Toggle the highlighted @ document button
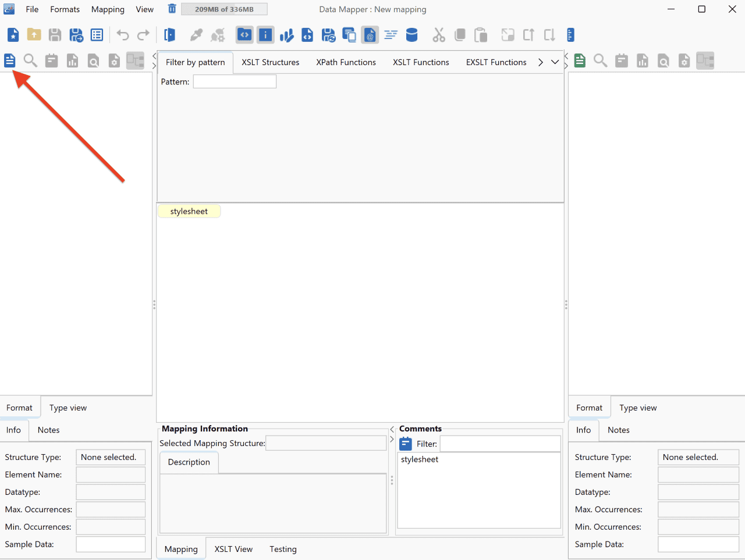This screenshot has height=560, width=745. coord(370,35)
